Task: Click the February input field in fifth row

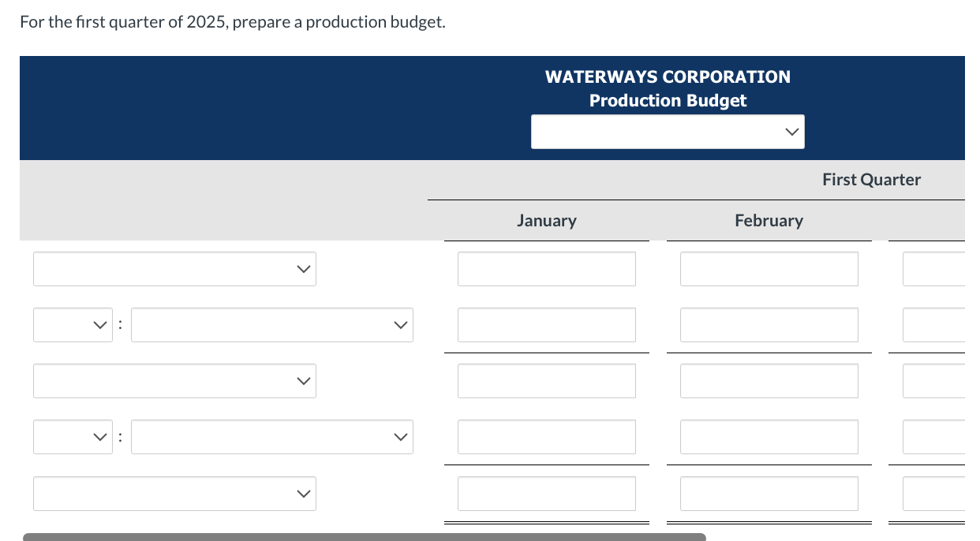Action: tap(769, 494)
